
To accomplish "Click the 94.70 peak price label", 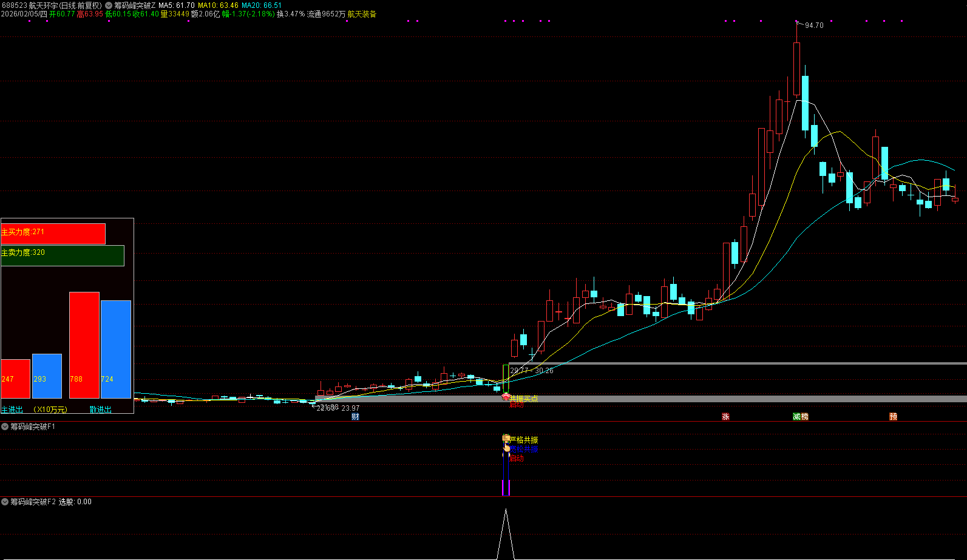I will [x=814, y=25].
